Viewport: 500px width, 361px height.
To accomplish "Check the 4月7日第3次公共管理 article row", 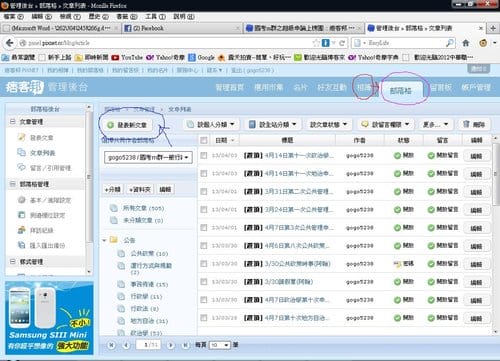I will [x=204, y=228].
